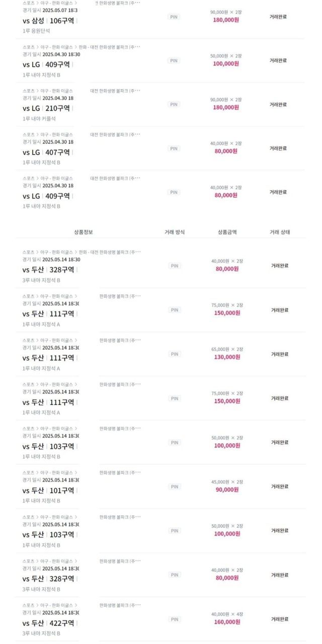Click PIN badge in 두산 422구역 row

click(x=174, y=619)
